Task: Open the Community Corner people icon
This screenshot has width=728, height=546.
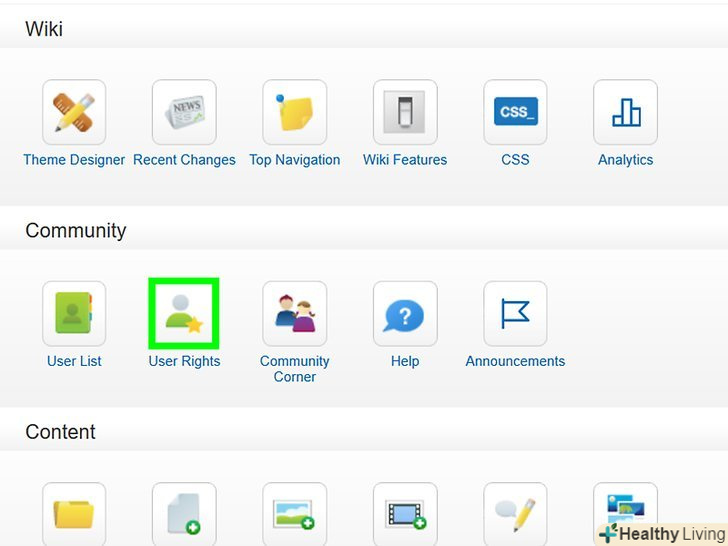Action: pyautogui.click(x=294, y=314)
